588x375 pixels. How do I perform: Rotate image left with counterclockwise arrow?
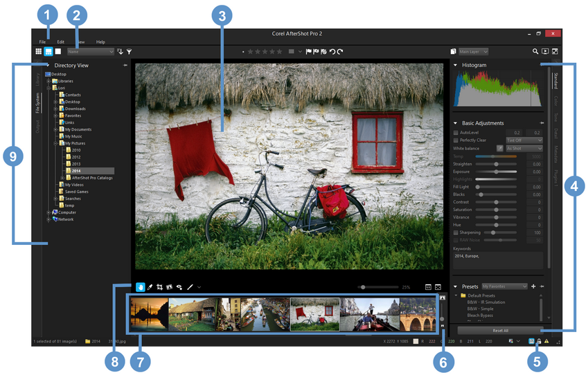click(332, 51)
